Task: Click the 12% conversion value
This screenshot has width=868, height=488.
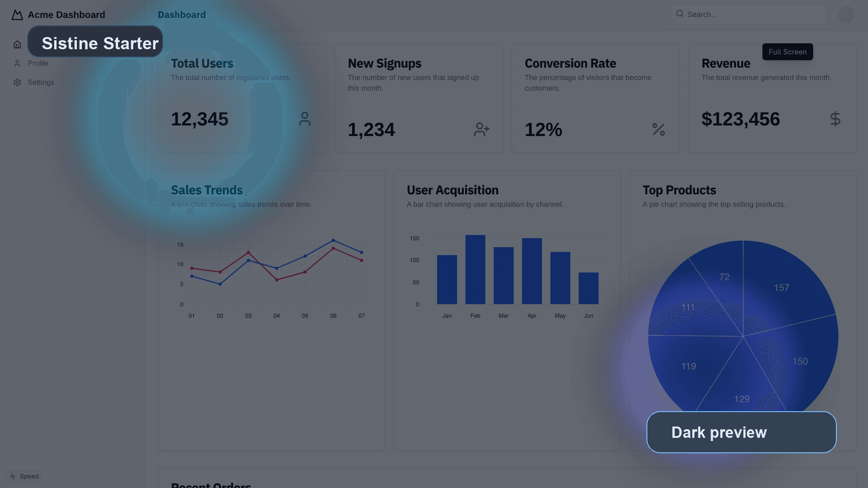Action: coord(543,130)
